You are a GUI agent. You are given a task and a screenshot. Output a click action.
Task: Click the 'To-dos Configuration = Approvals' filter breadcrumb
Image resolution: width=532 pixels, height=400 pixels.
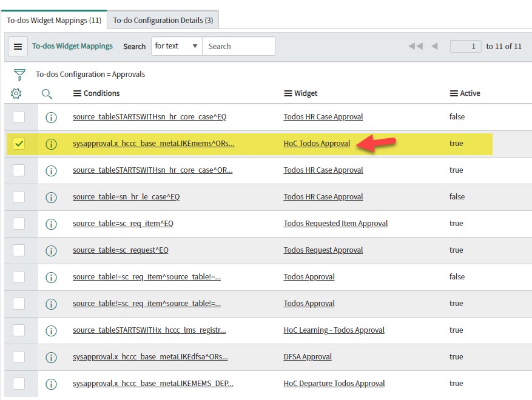90,74
